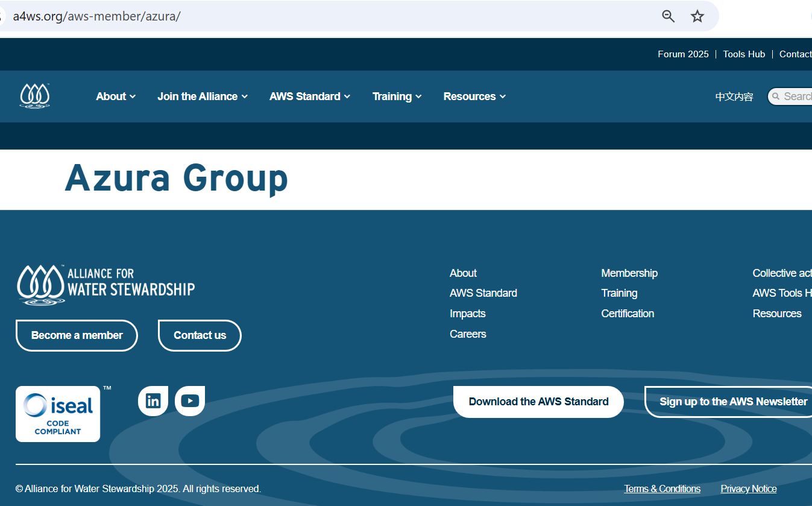The height and width of the screenshot is (506, 812).
Task: Click the ISEAL Code Compliant badge
Action: point(58,414)
